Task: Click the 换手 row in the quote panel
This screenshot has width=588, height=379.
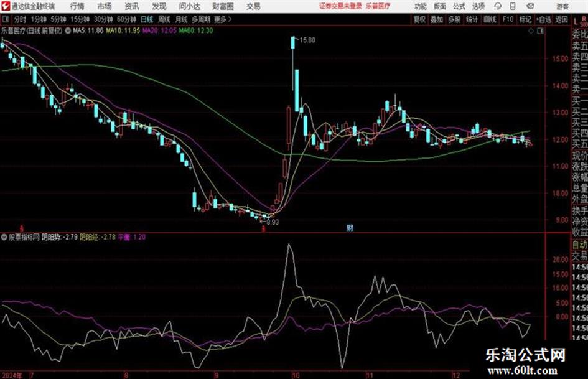Action: click(580, 210)
